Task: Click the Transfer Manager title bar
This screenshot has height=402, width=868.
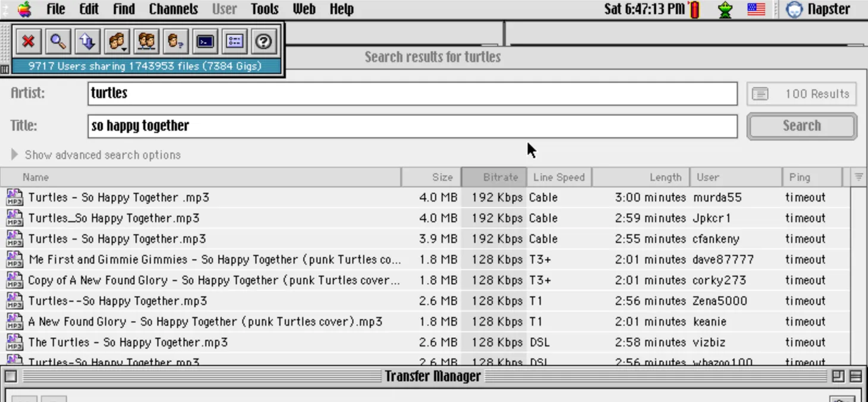Action: pyautogui.click(x=433, y=376)
